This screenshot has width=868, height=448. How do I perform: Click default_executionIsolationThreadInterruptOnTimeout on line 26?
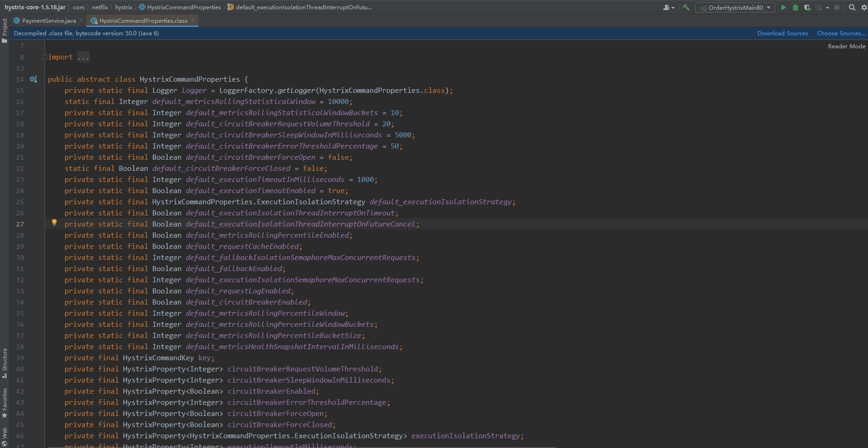click(290, 213)
